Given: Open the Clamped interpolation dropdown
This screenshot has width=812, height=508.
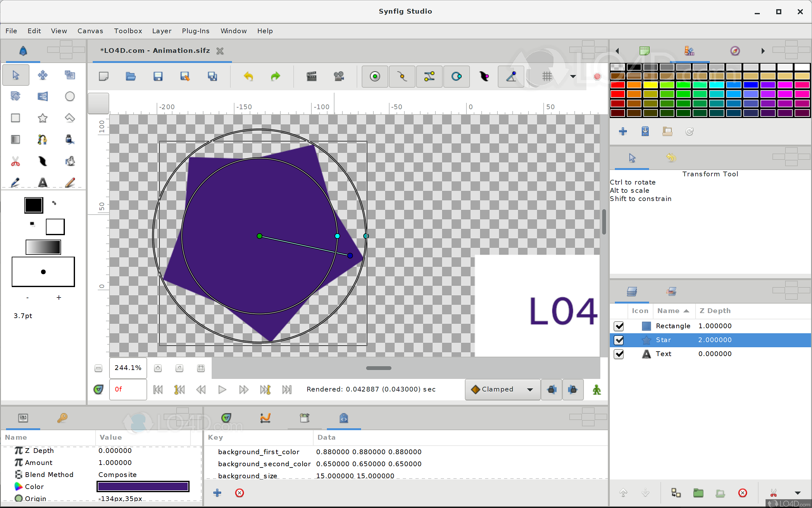Looking at the screenshot, I should click(x=503, y=389).
